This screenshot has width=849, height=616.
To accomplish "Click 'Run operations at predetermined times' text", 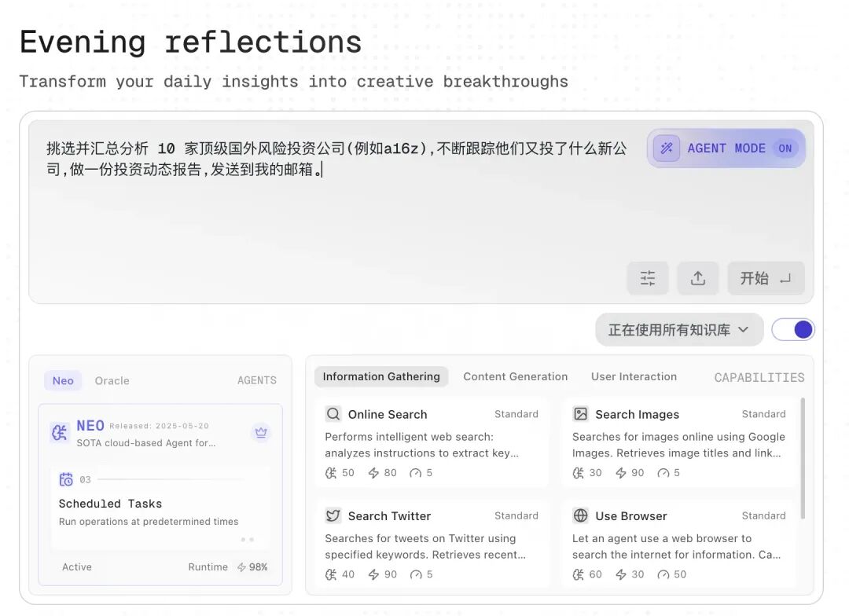I will click(x=149, y=521).
